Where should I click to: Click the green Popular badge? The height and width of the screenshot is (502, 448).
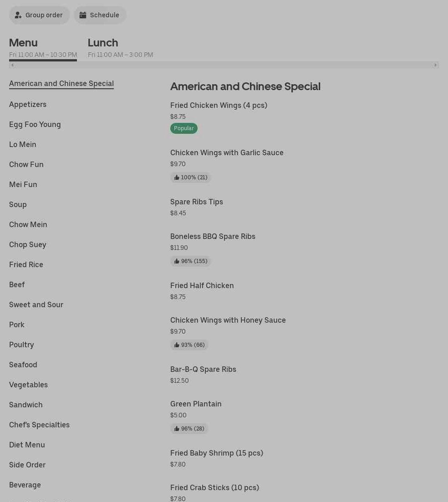[184, 128]
